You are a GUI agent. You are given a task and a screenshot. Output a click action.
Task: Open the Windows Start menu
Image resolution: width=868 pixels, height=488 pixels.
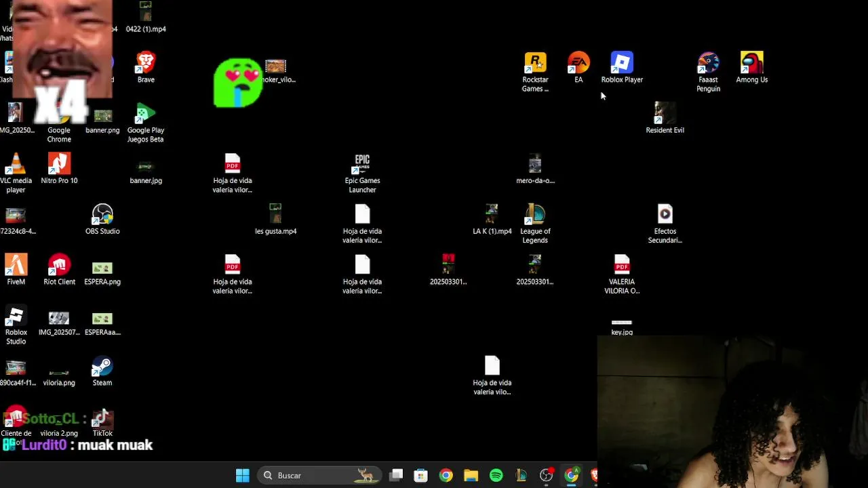click(242, 476)
